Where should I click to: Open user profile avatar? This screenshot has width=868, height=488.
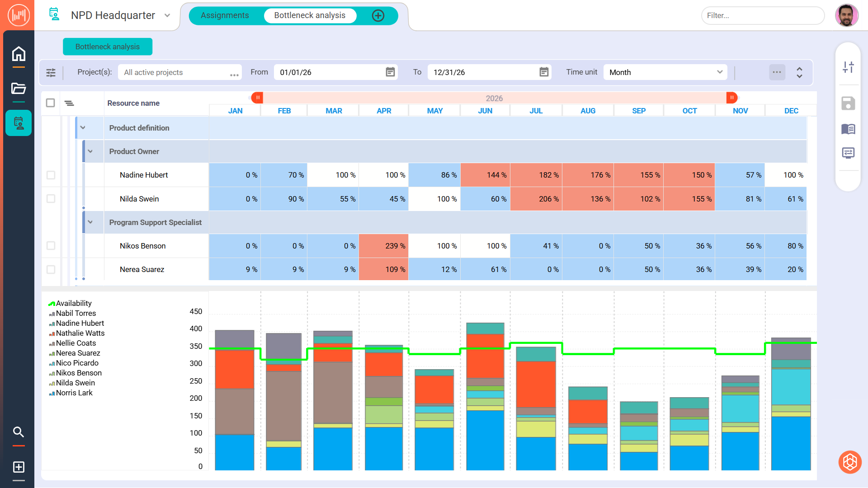pos(847,15)
